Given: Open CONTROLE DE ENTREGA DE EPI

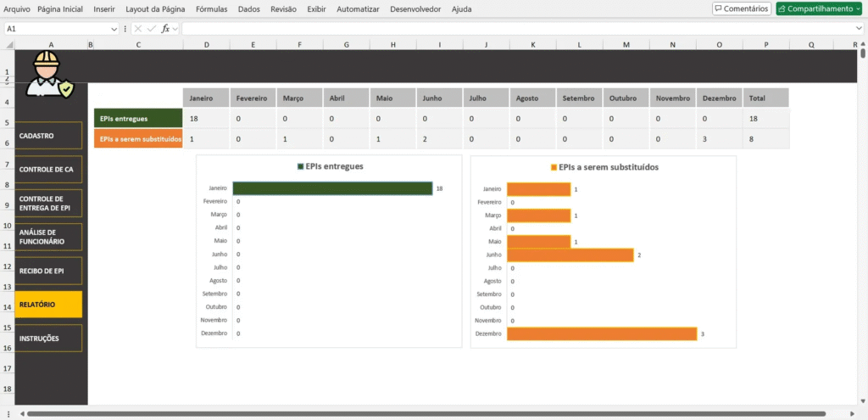Looking at the screenshot, I should pos(48,204).
